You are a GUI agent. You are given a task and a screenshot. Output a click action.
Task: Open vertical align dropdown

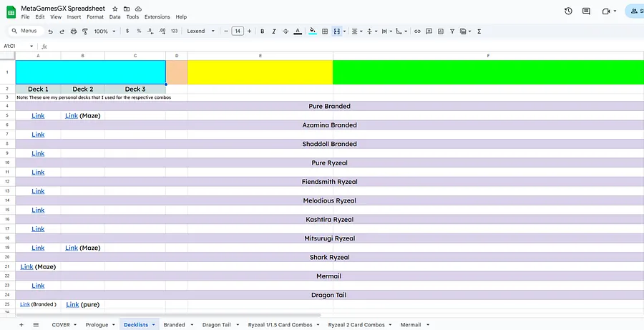click(x=371, y=31)
